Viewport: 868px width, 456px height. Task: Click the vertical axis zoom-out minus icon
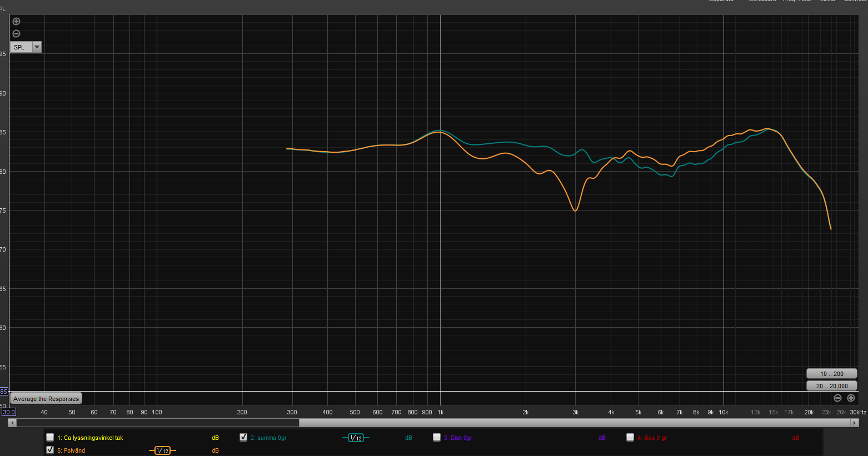[17, 34]
